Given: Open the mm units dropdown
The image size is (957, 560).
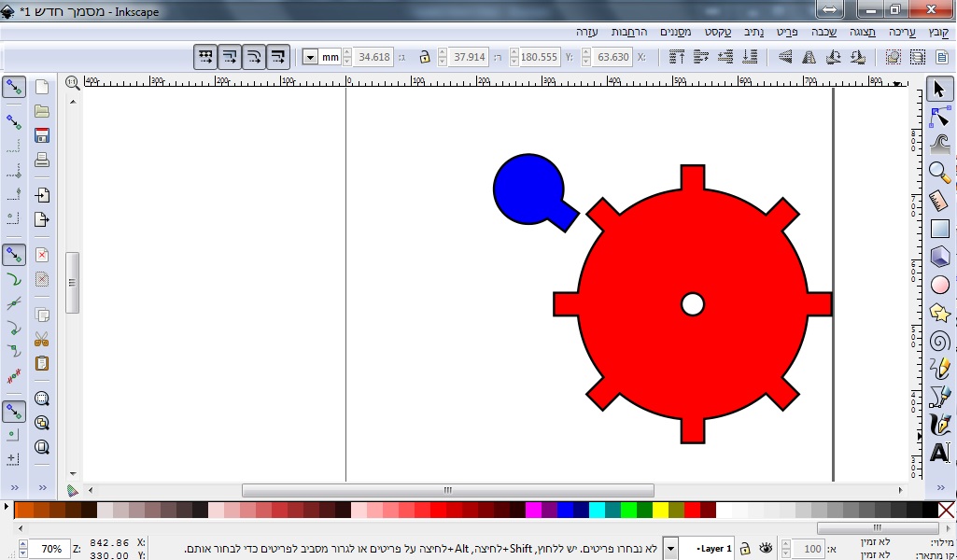Looking at the screenshot, I should (310, 57).
